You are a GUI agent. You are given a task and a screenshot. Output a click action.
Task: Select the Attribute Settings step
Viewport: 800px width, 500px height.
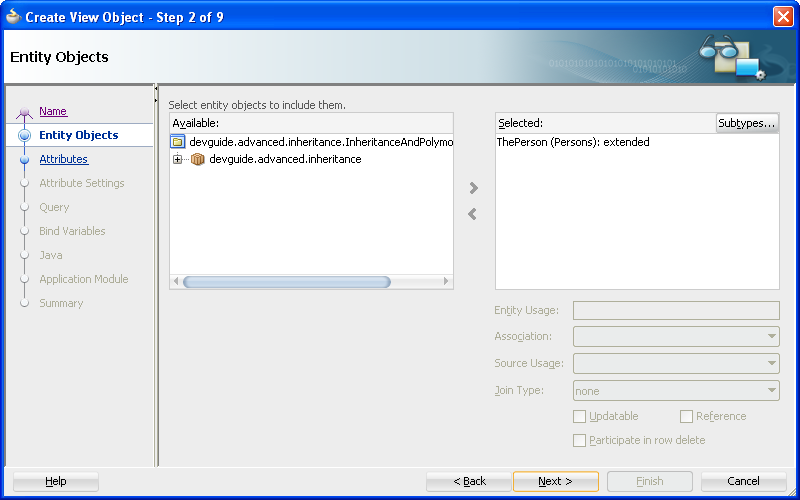(82, 183)
